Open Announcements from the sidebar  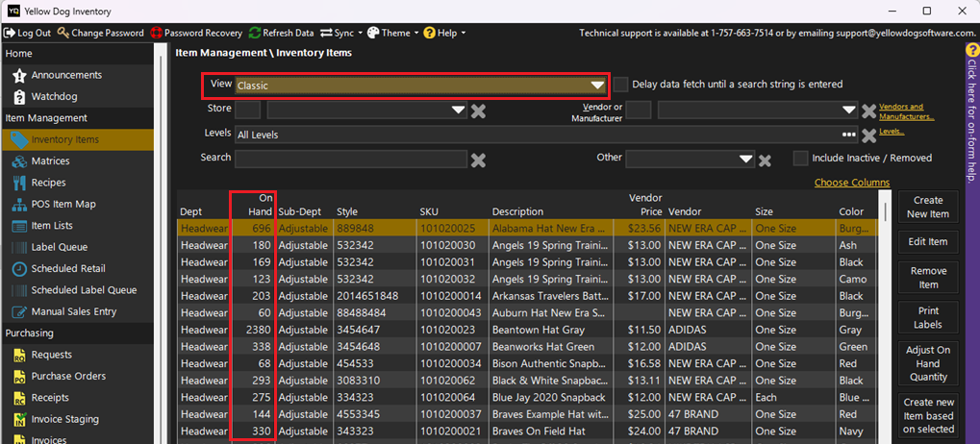point(65,75)
